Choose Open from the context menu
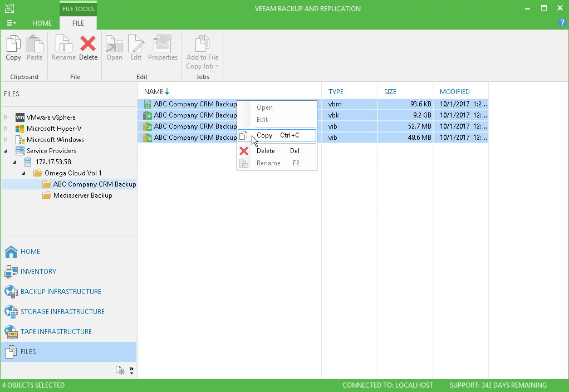Image resolution: width=569 pixels, height=392 pixels. (277, 107)
